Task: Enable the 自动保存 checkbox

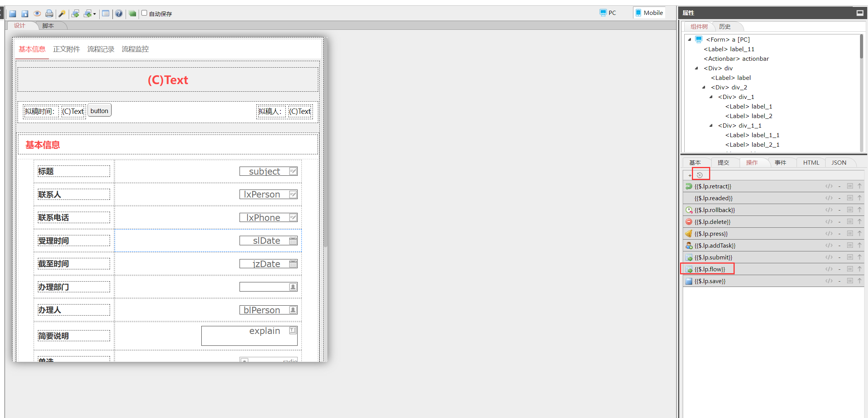Action: (144, 13)
